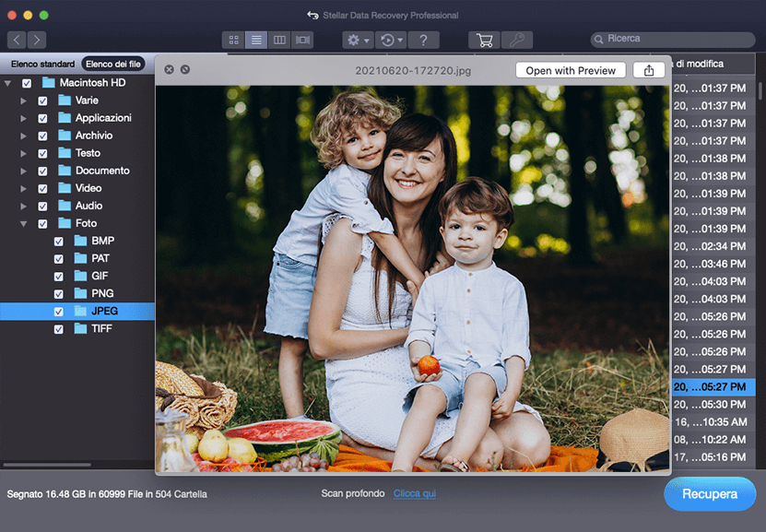Collapse the Foto folder tree
Screen dimensions: 766x532
tap(23, 224)
